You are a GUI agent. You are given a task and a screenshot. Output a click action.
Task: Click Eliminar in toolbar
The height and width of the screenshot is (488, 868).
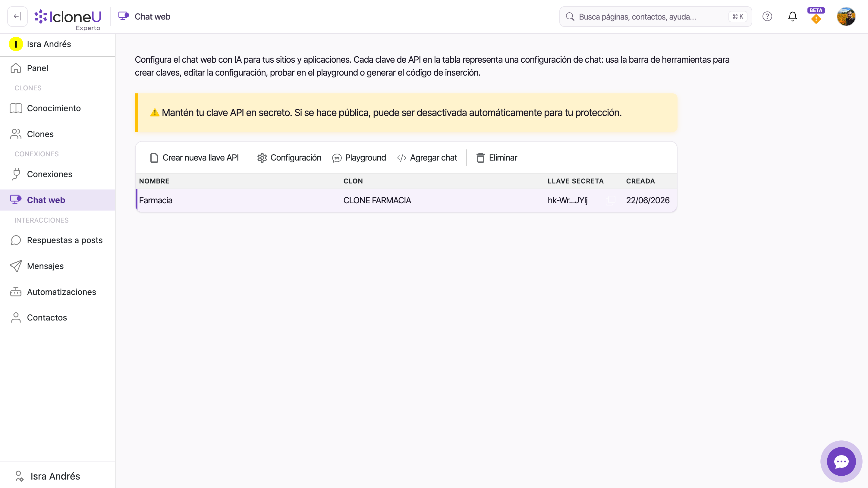point(497,158)
